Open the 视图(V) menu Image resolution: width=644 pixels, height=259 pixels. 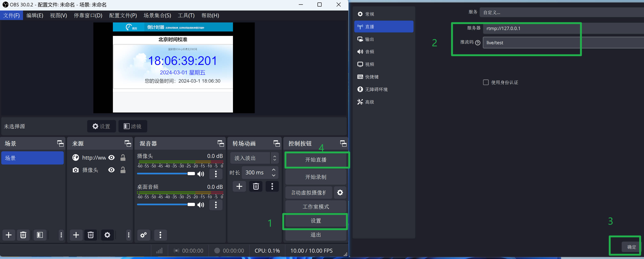[x=59, y=15]
